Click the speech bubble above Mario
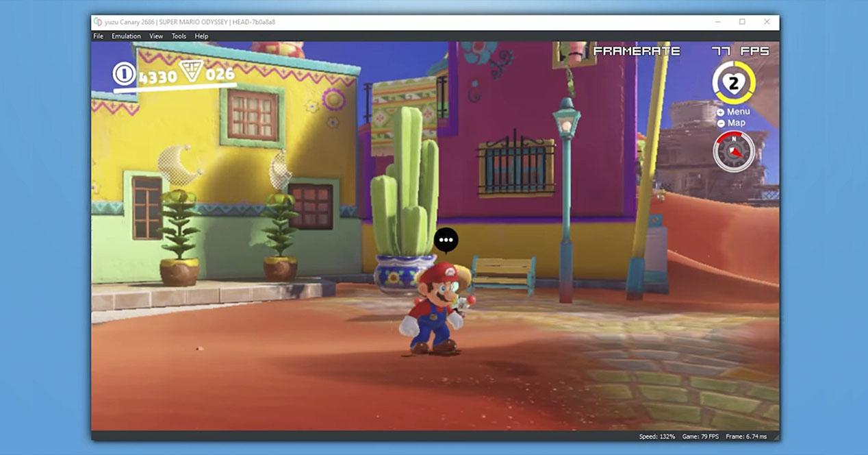The image size is (868, 455). tap(446, 241)
